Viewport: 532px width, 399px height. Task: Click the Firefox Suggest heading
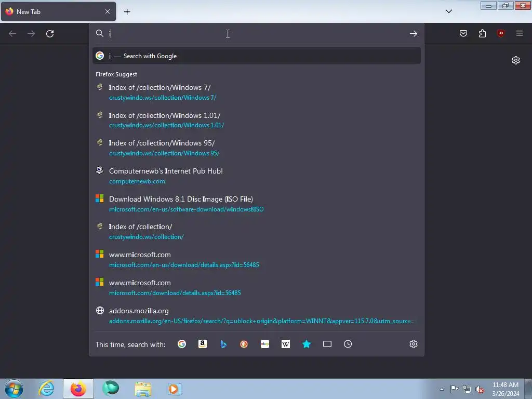(x=116, y=74)
